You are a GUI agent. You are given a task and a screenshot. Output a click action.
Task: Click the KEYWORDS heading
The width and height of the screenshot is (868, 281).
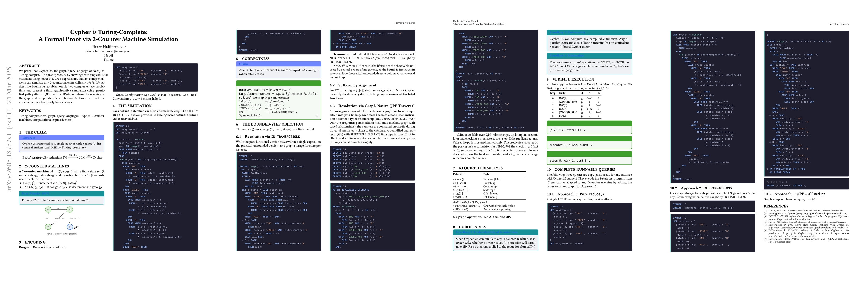point(30,111)
